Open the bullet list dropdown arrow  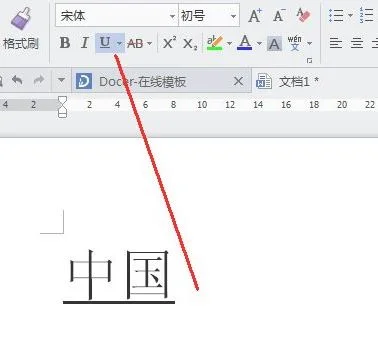350,15
